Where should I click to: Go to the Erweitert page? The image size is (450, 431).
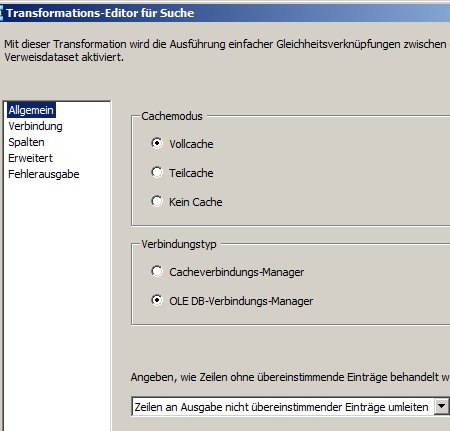(30, 158)
